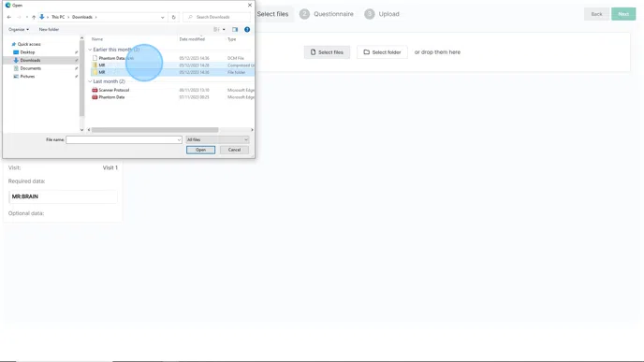Go up one folder level
This screenshot has width=644, height=362.
pyautogui.click(x=34, y=17)
